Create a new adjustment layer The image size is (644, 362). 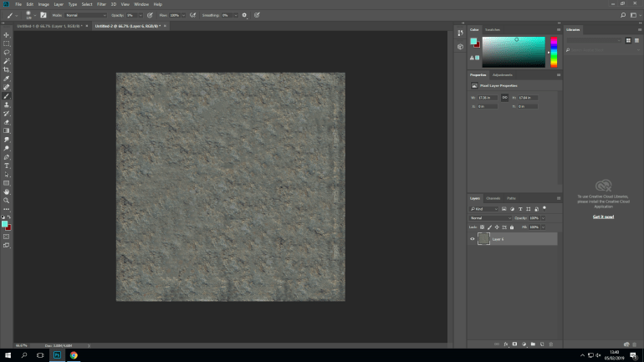tap(524, 344)
